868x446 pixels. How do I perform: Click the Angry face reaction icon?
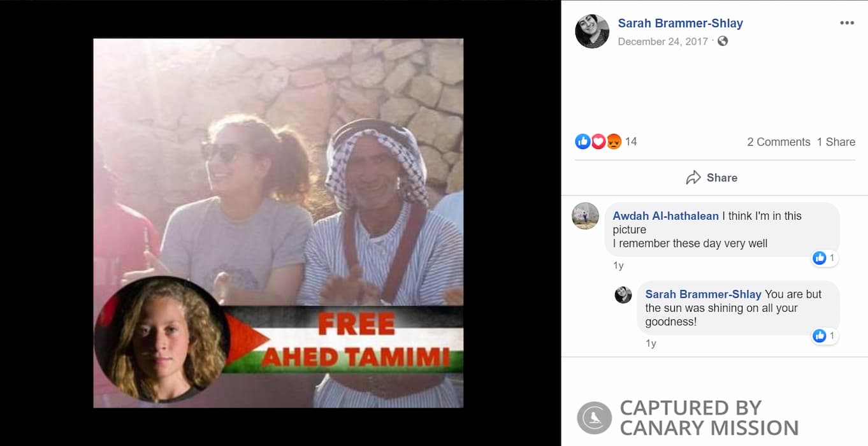click(x=613, y=141)
